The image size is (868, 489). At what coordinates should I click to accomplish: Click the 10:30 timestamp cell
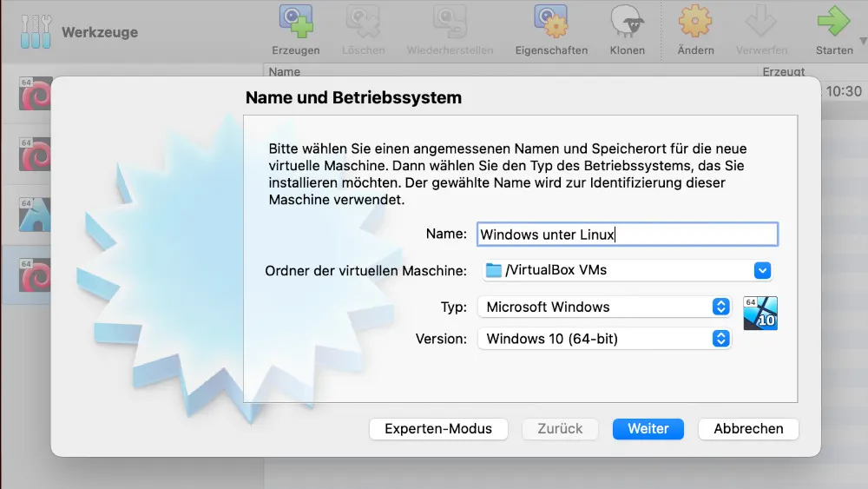[844, 91]
